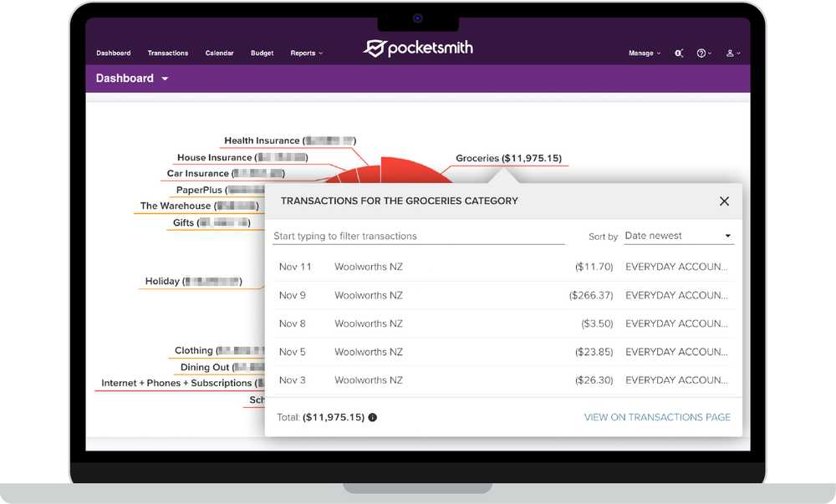Open the Budget page
Viewport: 836px width, 504px height.
tap(263, 53)
